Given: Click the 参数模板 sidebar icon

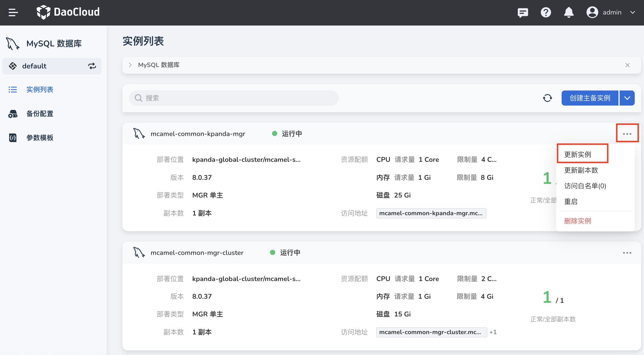Looking at the screenshot, I should [x=13, y=137].
